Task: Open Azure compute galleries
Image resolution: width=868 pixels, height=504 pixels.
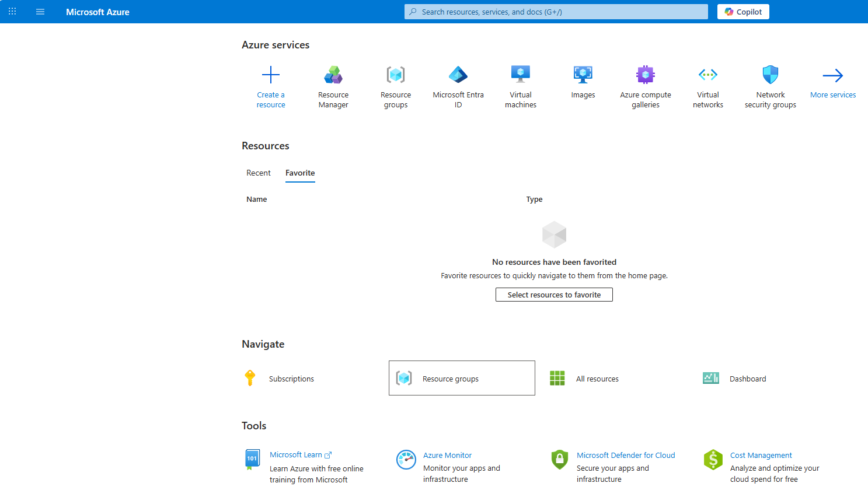Action: coord(645,75)
